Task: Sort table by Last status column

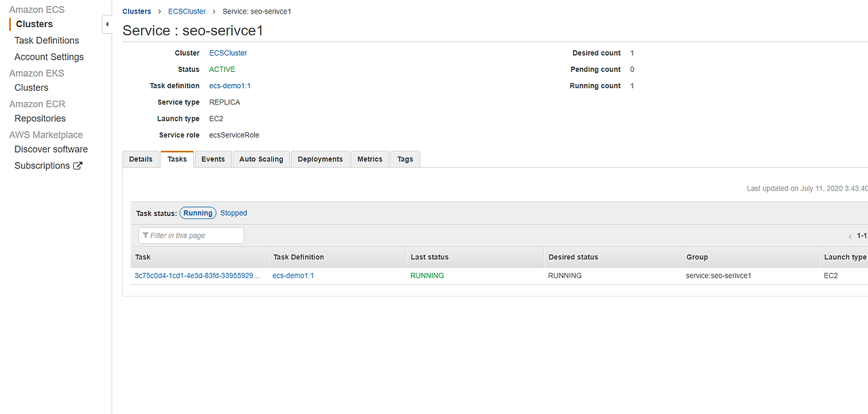Action: [429, 257]
